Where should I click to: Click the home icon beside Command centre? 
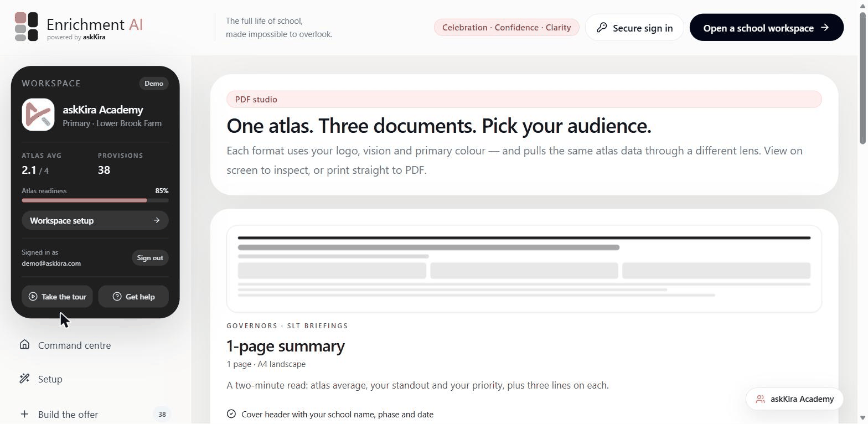[x=24, y=345]
